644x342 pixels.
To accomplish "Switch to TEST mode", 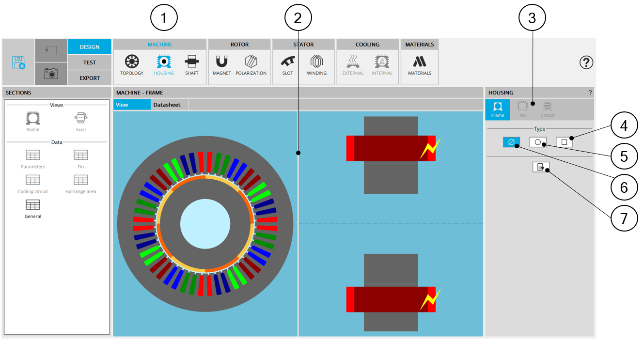I will 90,62.
